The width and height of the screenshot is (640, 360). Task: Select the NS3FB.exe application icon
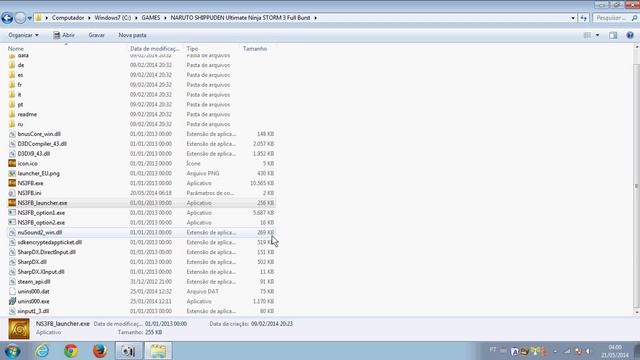click(x=12, y=183)
